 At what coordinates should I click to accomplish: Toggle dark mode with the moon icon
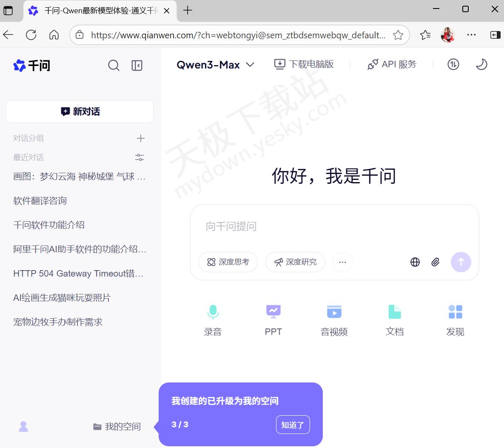481,65
